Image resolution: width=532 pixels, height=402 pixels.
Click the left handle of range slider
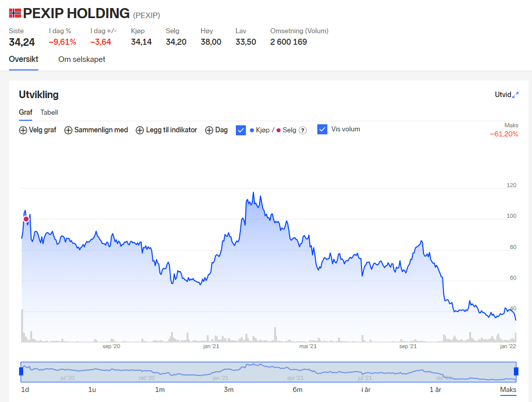click(21, 371)
